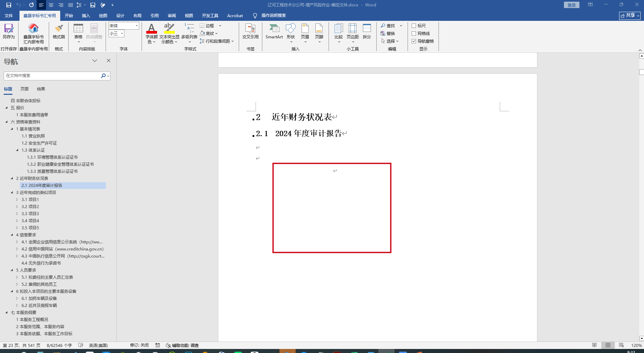Open the 形状 shapes tool

coord(291,33)
